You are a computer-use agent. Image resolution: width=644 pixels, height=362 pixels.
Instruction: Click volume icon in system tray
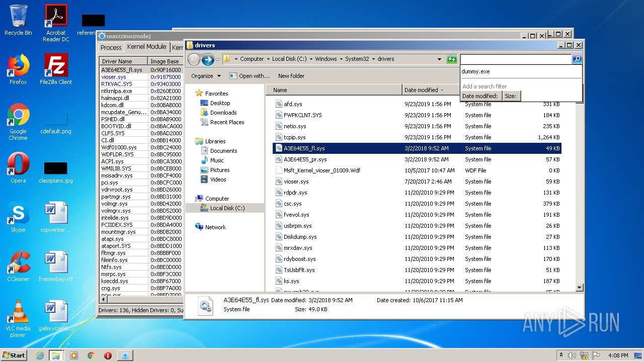(x=572, y=355)
